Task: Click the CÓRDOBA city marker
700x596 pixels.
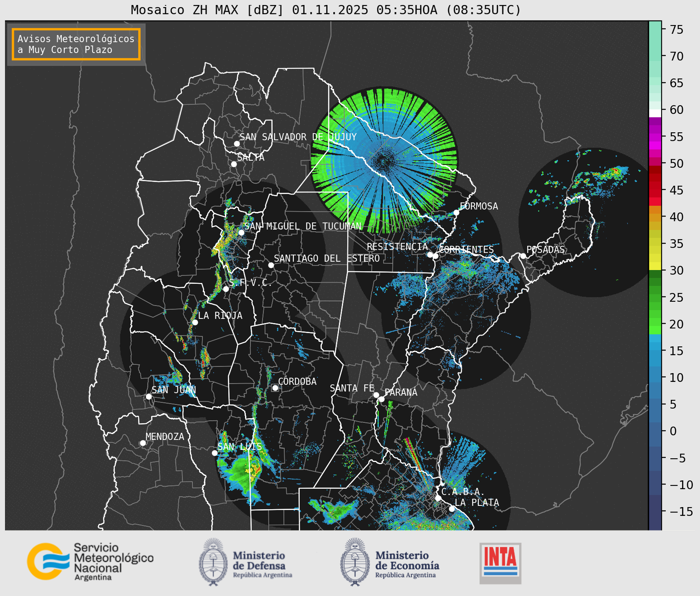Action: click(x=275, y=388)
